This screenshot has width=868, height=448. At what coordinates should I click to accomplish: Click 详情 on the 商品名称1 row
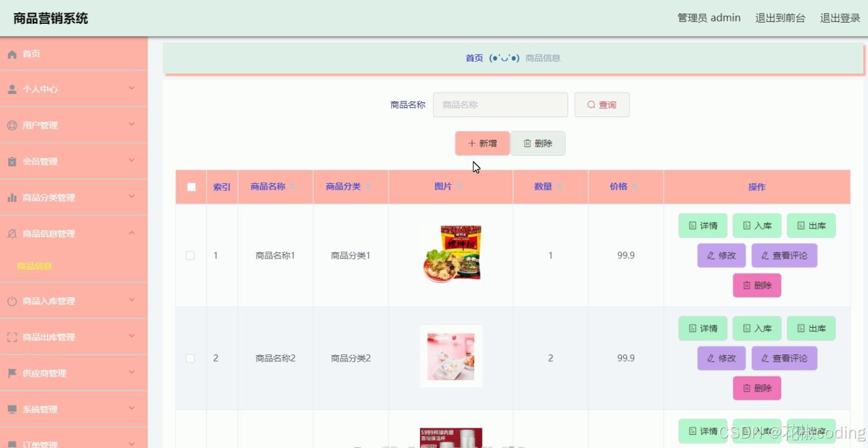point(703,225)
